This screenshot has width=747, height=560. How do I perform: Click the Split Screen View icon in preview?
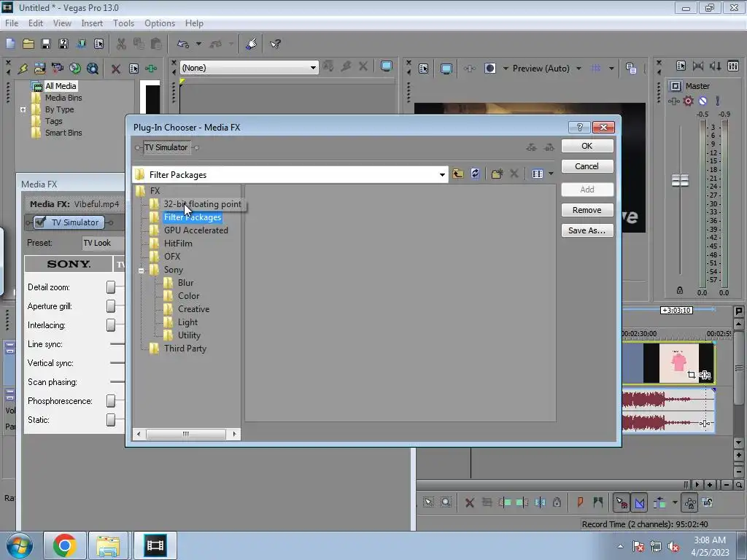(490, 68)
